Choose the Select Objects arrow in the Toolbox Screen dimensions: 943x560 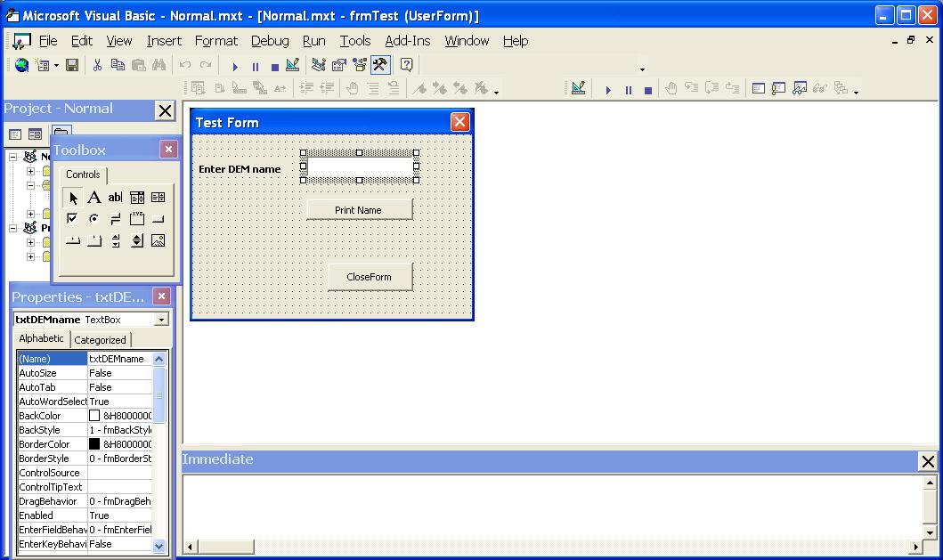point(73,198)
